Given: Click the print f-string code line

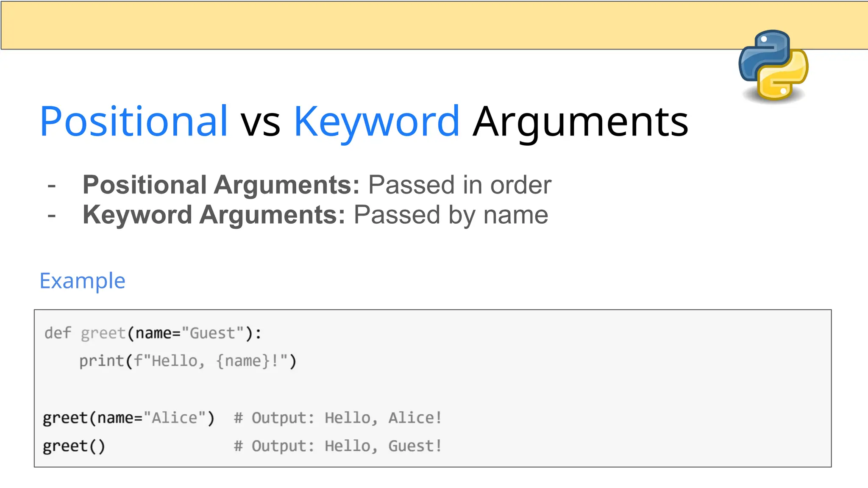Looking at the screenshot, I should 188,361.
